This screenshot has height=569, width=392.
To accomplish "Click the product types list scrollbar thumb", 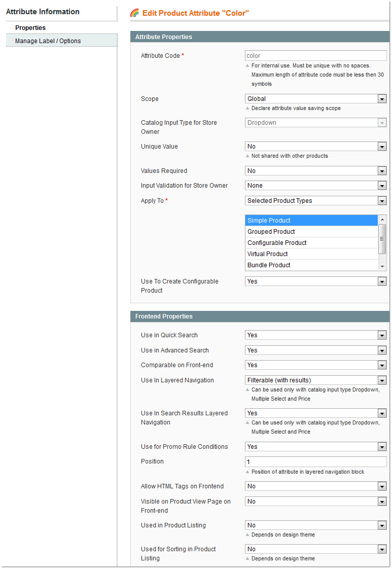I will click(382, 239).
